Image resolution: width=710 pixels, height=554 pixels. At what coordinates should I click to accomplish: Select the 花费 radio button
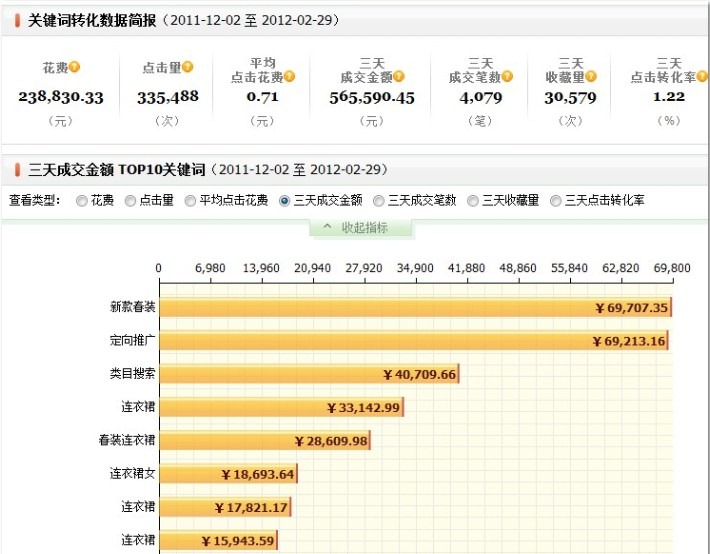(82, 201)
